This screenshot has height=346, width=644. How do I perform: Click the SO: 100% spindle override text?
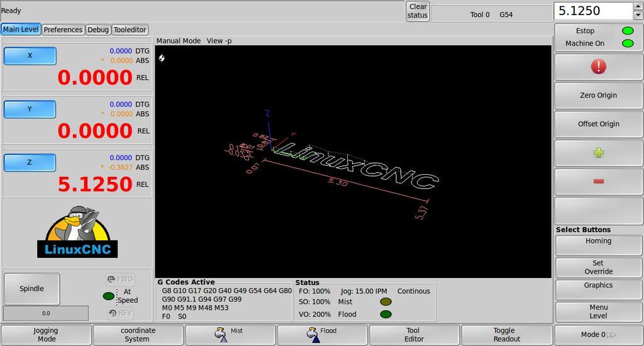pos(314,301)
